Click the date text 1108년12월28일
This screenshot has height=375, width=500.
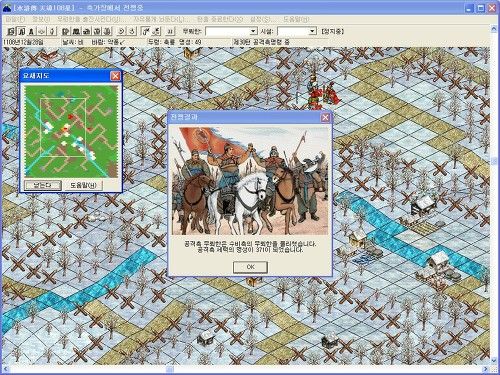point(23,42)
